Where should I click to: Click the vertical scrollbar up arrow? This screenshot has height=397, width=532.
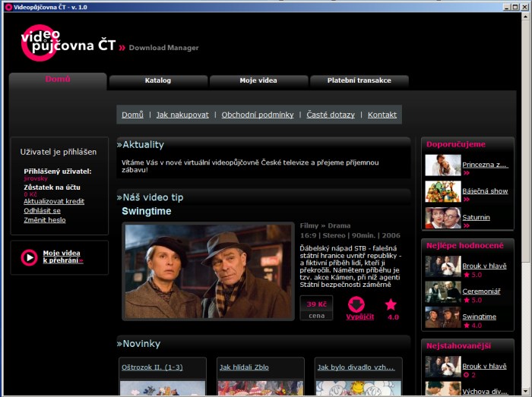(x=526, y=16)
